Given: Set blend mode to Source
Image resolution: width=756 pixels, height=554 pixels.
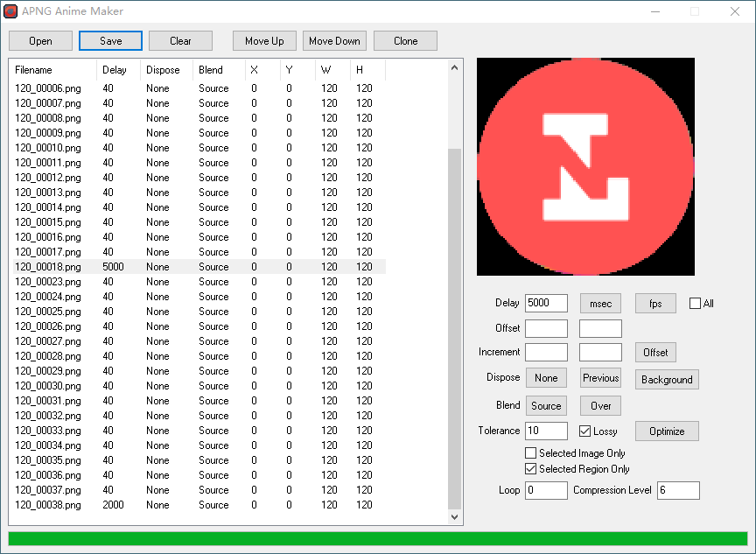Looking at the screenshot, I should coord(546,406).
